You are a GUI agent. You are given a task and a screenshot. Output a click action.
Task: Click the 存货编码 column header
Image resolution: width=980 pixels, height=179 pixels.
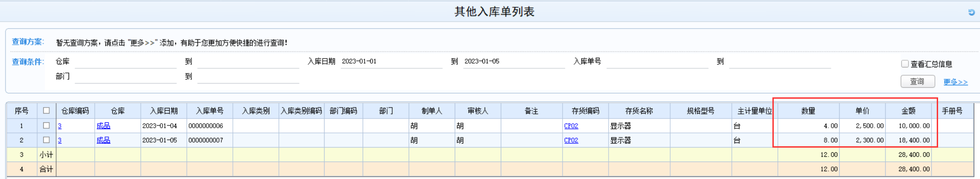click(x=586, y=111)
